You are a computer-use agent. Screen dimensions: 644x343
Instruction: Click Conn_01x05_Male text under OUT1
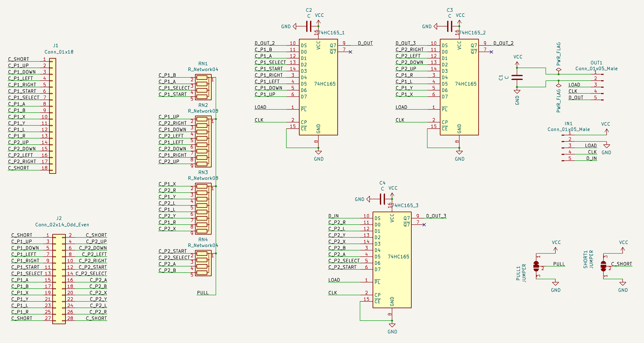(597, 69)
